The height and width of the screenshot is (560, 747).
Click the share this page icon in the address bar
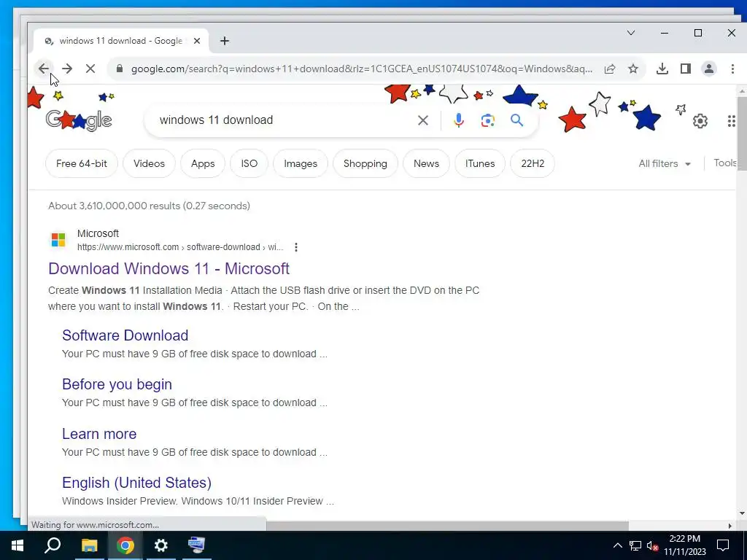pyautogui.click(x=610, y=69)
